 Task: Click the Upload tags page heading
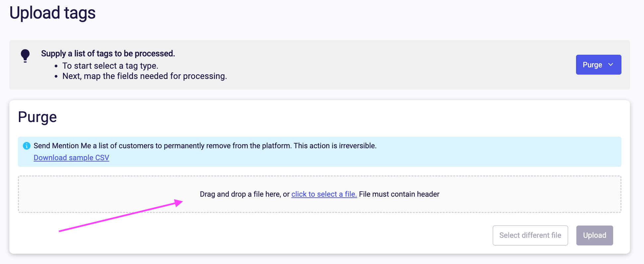click(x=52, y=13)
